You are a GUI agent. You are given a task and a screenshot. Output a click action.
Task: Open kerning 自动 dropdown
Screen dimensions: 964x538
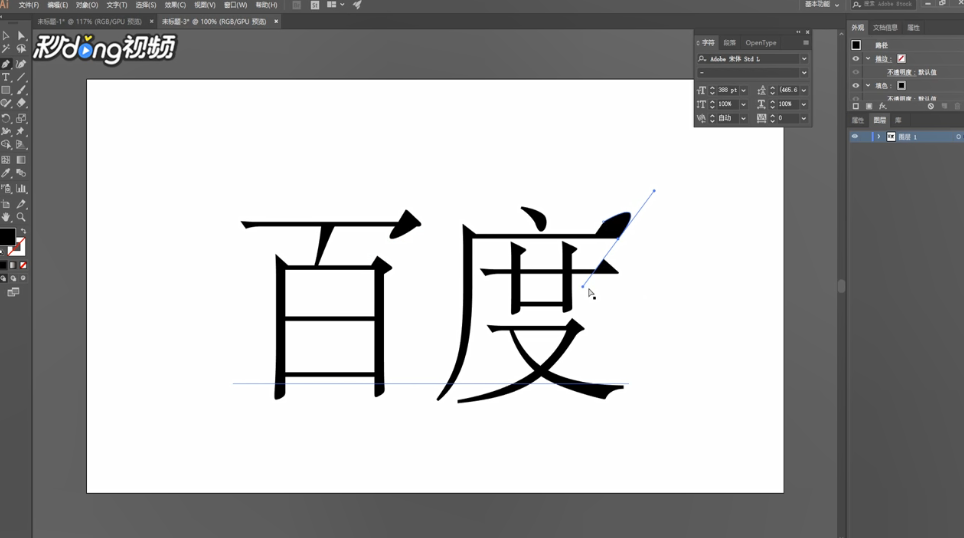(743, 118)
